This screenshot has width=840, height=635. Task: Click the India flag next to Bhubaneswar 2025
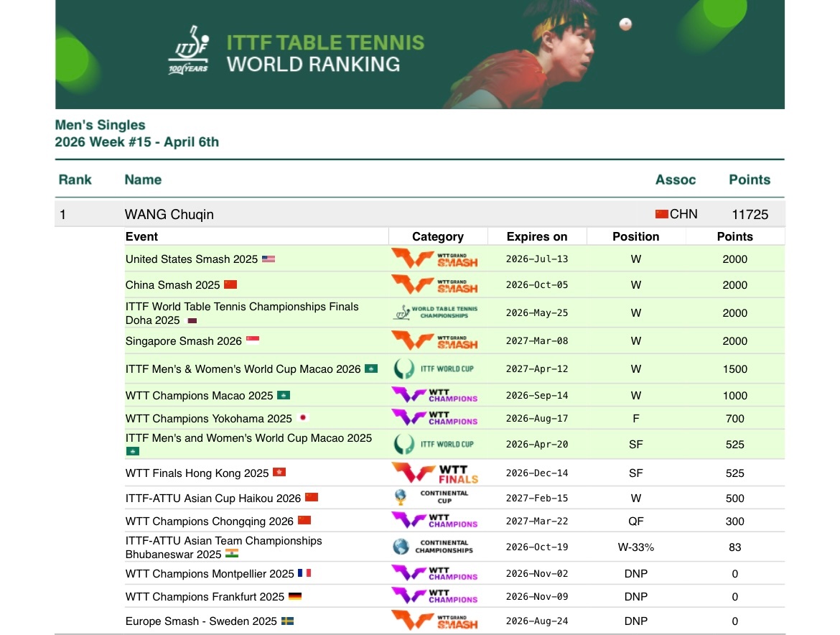(x=232, y=554)
